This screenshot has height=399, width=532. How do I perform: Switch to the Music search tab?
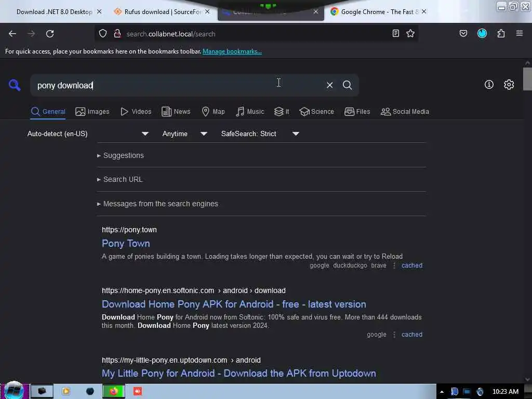250,112
